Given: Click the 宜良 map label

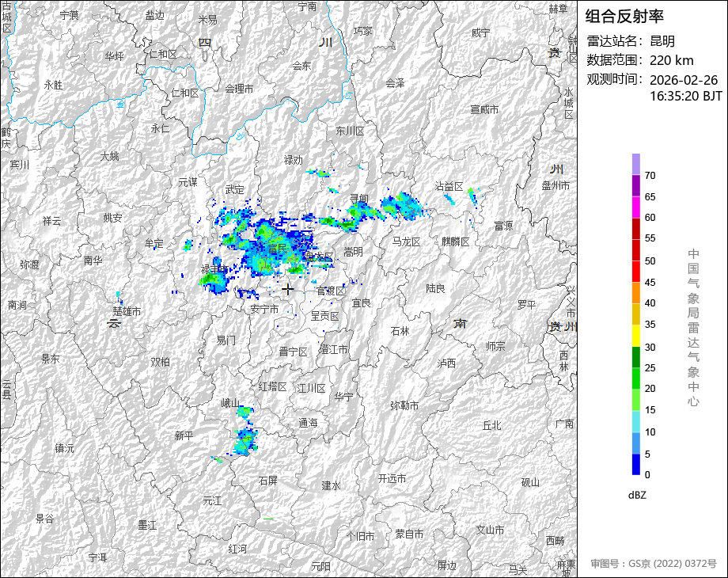Looking at the screenshot, I should 361,303.
